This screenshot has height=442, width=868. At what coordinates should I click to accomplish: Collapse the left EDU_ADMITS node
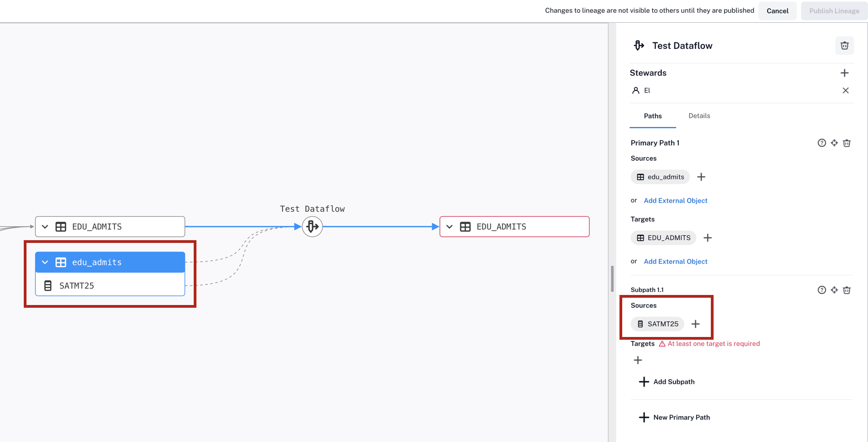pos(45,226)
